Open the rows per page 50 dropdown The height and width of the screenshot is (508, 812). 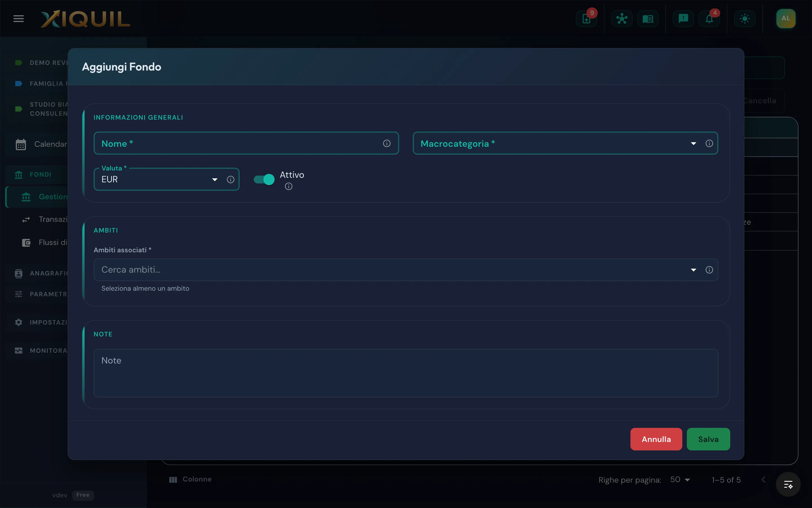pos(680,480)
